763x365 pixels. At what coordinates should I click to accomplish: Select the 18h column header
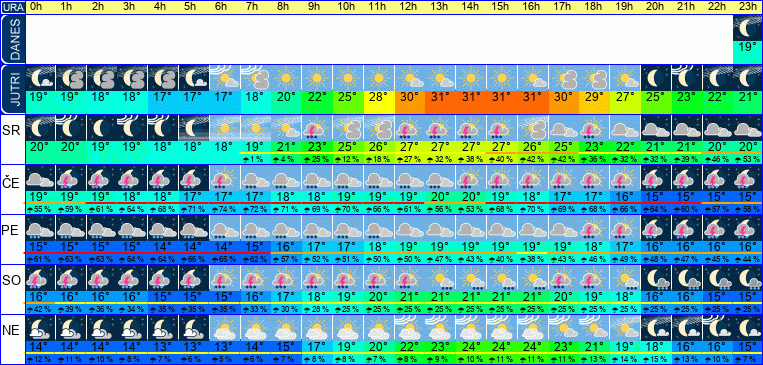[594, 7]
